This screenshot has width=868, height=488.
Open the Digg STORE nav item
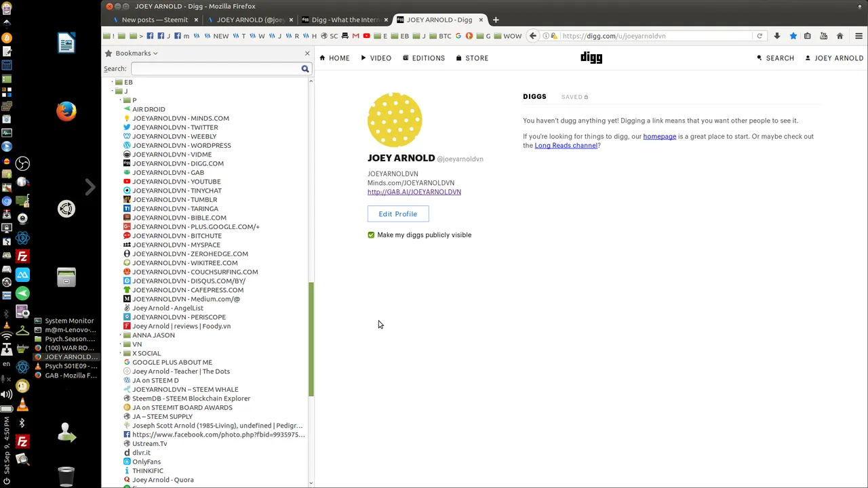coord(473,58)
